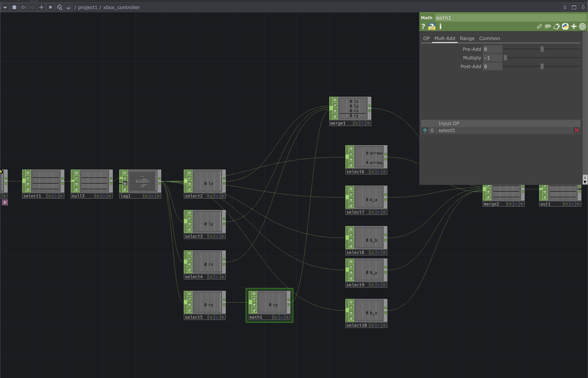Viewport: 588px width, 378px height.
Task: Open the search network magnifier icon
Action: 59,7
